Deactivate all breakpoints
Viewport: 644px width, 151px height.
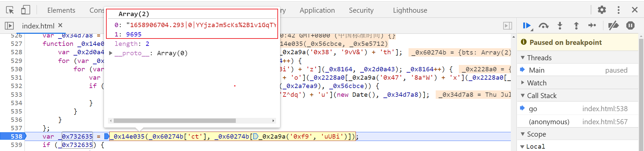click(x=613, y=26)
